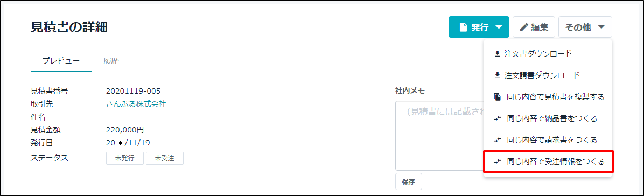Click the 編集 button
The image size is (644, 196).
click(x=534, y=27)
